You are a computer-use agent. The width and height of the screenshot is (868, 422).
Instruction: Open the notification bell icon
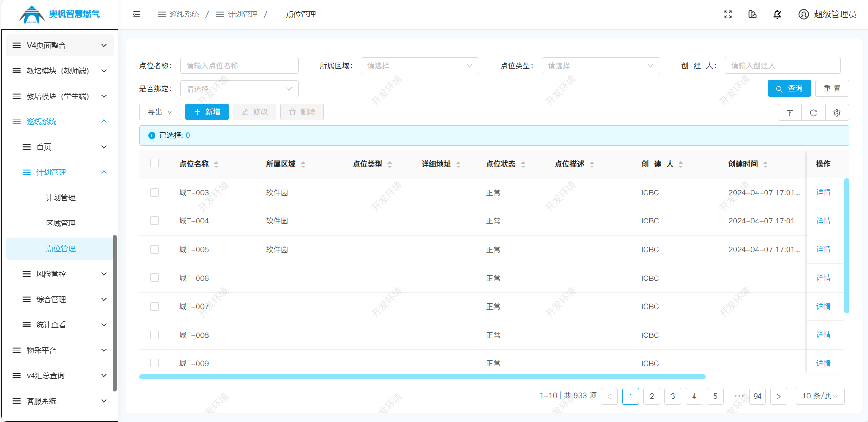[x=777, y=14]
